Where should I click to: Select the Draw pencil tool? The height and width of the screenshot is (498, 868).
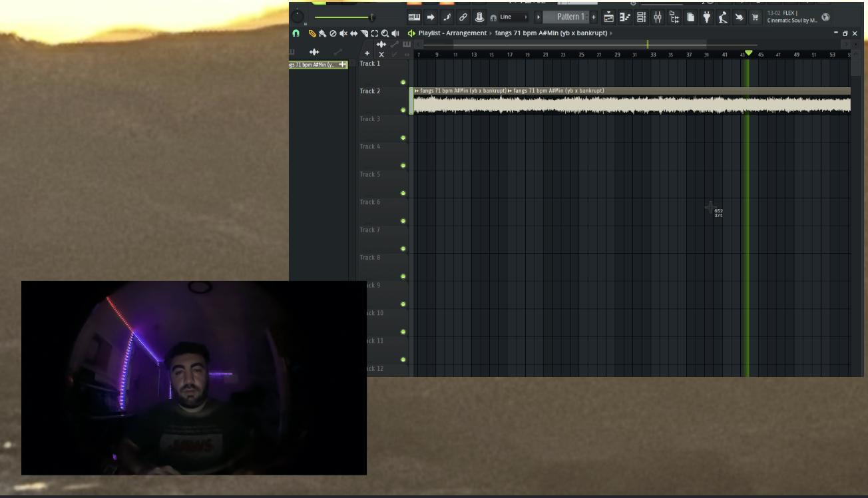coord(312,33)
